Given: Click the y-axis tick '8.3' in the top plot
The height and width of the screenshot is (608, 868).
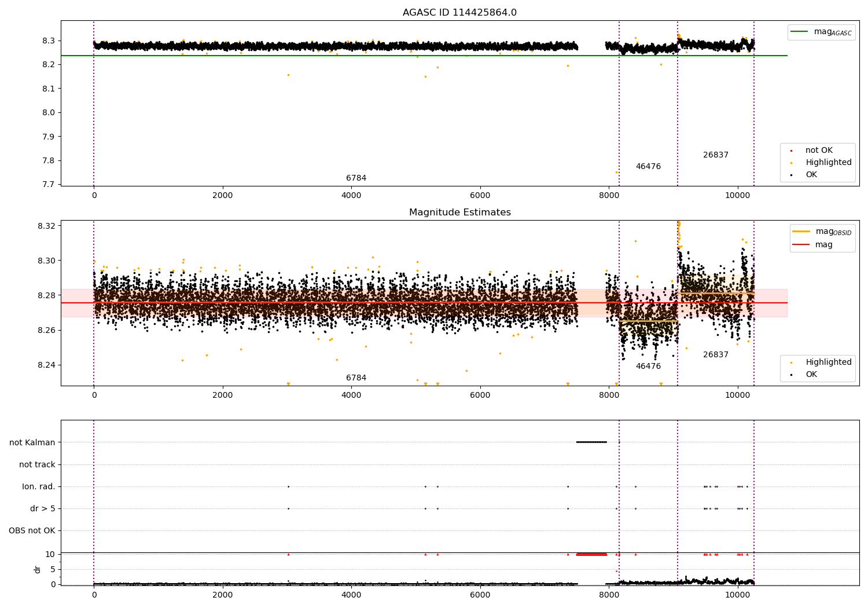Looking at the screenshot, I should tap(49, 41).
